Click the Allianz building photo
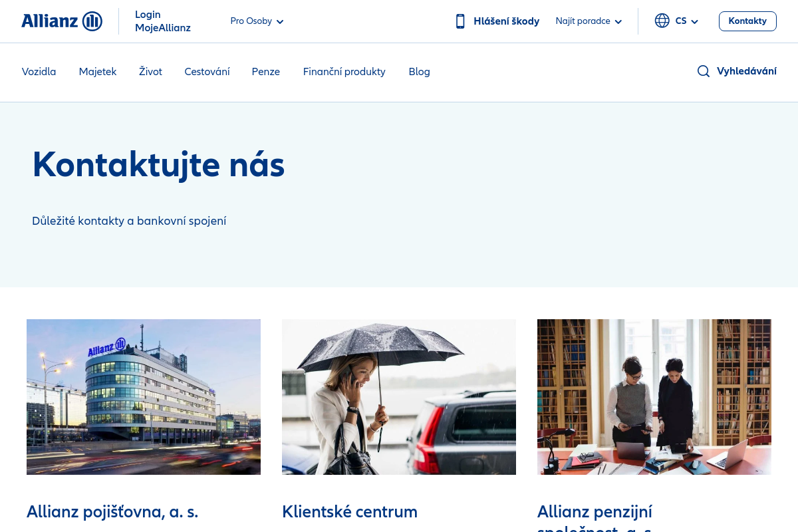The image size is (798, 532). (x=144, y=396)
